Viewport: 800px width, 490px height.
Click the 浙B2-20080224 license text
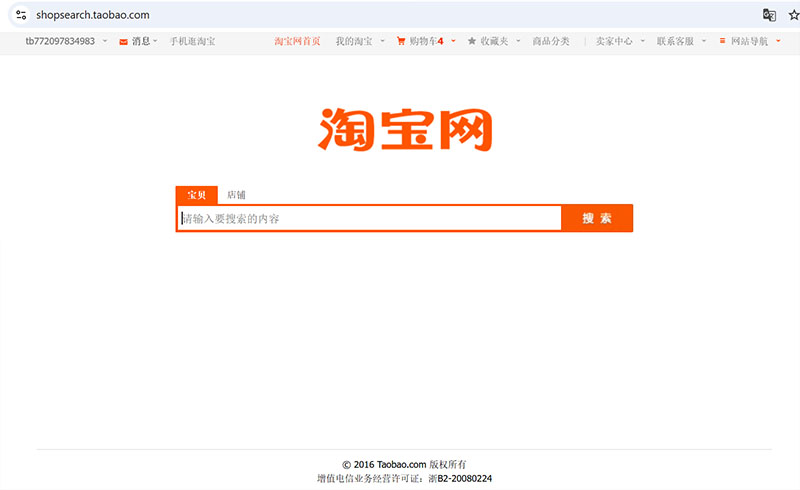[460, 479]
